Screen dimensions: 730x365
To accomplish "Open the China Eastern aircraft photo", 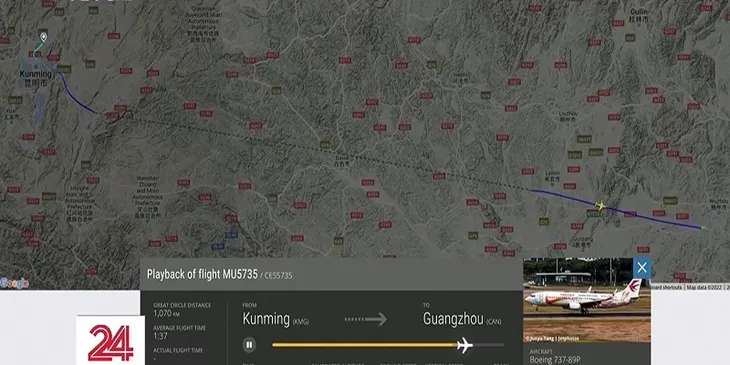I will pos(587,300).
